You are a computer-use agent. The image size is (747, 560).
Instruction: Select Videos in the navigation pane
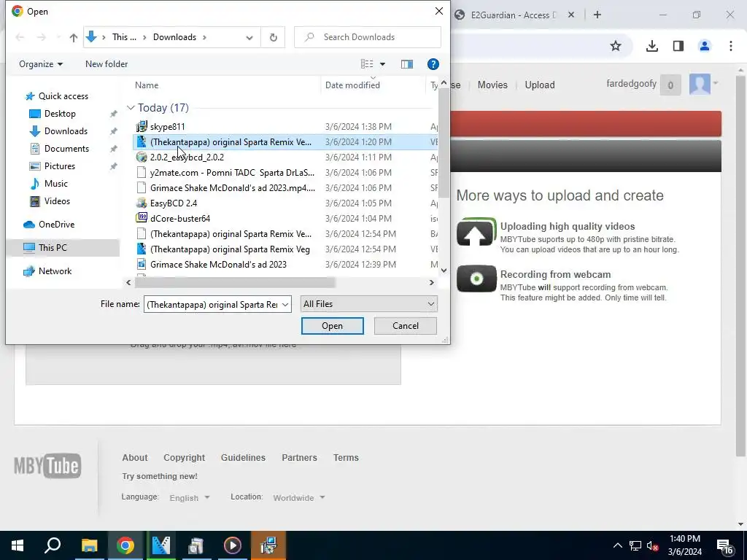[x=57, y=201]
